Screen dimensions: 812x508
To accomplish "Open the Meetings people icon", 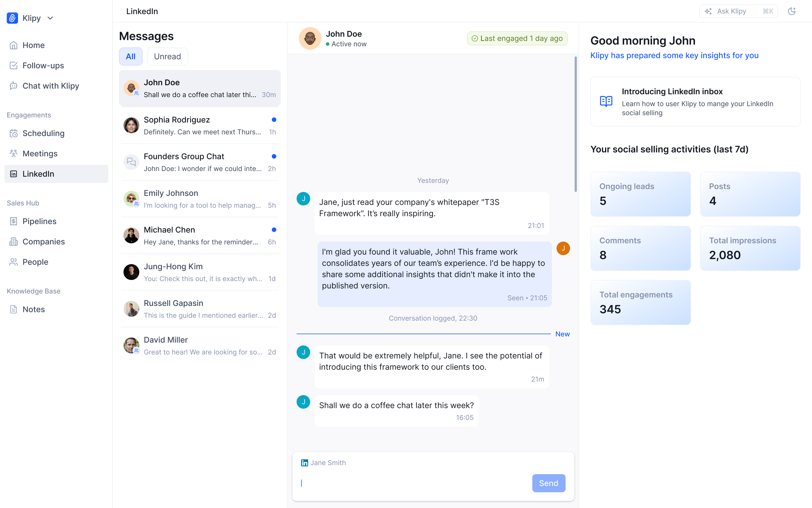I will [x=14, y=154].
